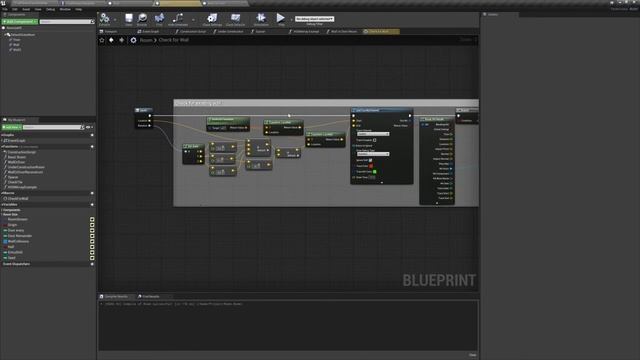Start Simulation from the toolbar

[261, 19]
